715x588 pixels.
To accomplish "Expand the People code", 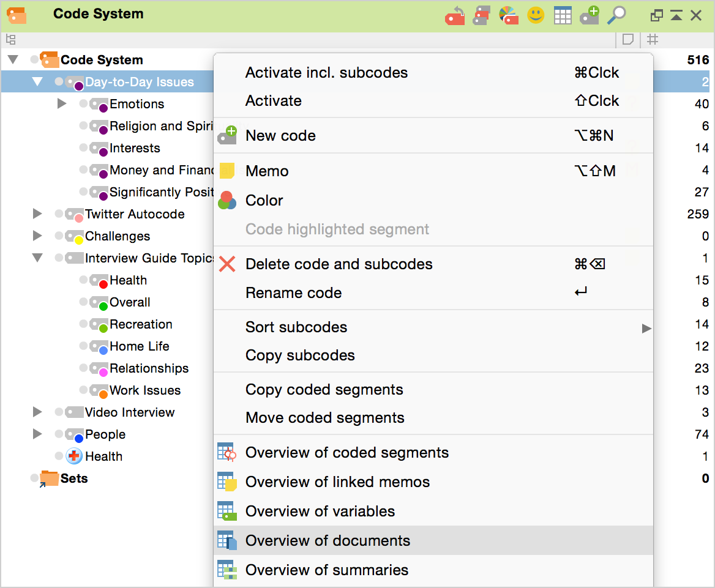I will coord(38,434).
